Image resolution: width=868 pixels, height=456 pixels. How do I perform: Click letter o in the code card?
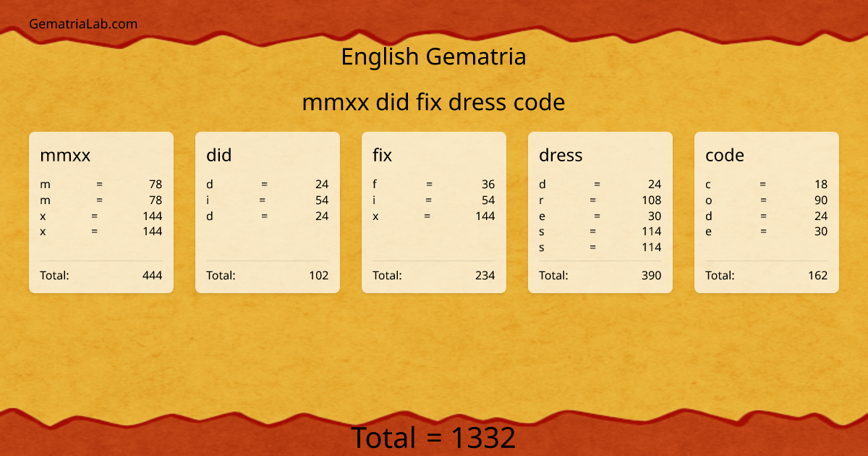pos(709,200)
